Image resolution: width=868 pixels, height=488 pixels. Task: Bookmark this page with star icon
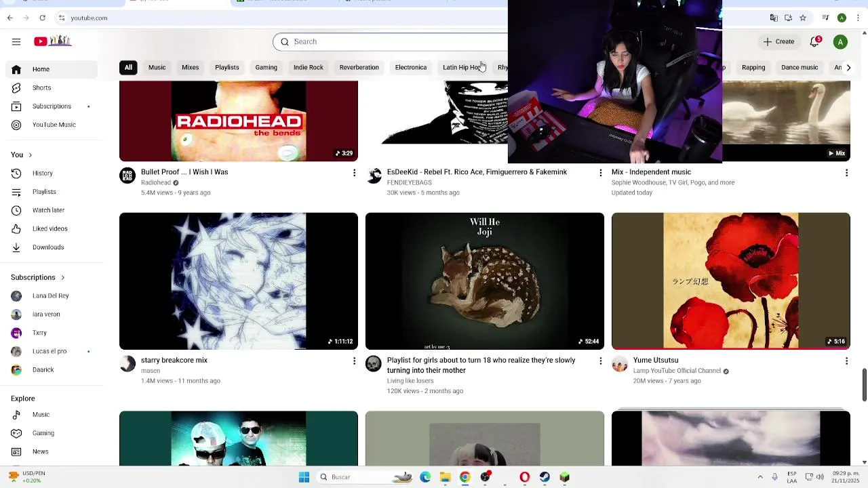coord(803,18)
